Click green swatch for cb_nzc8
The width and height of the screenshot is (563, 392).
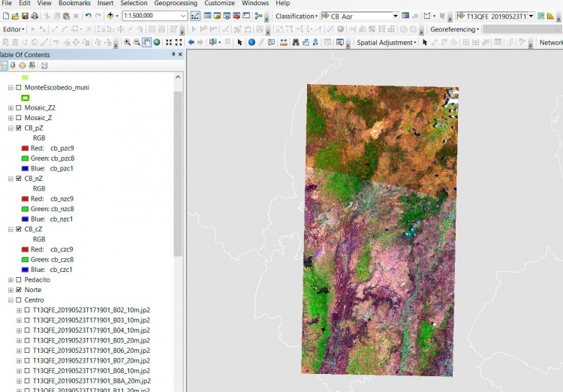[25, 209]
